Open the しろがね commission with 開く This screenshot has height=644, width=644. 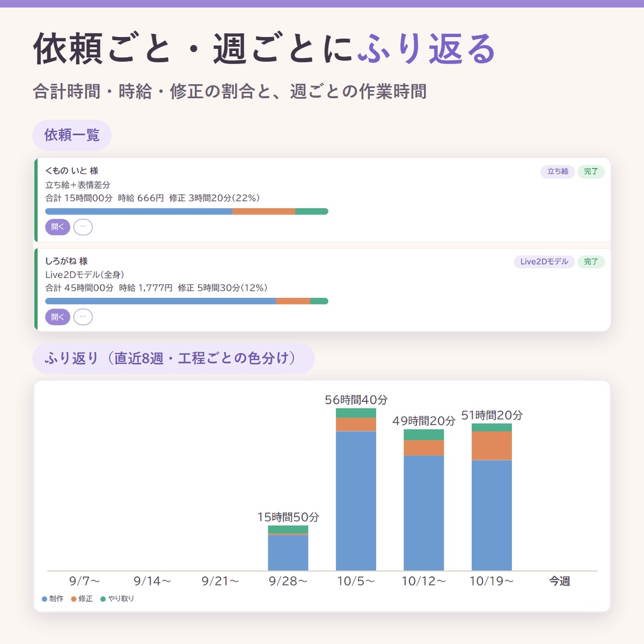pos(57,317)
